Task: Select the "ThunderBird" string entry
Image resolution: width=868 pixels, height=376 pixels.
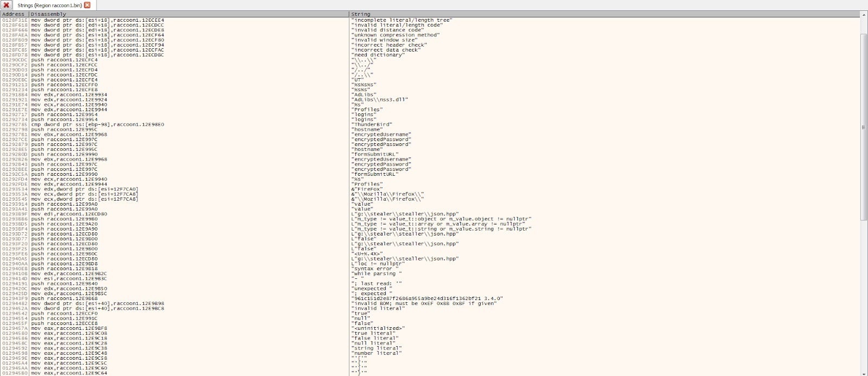Action: tap(372, 125)
